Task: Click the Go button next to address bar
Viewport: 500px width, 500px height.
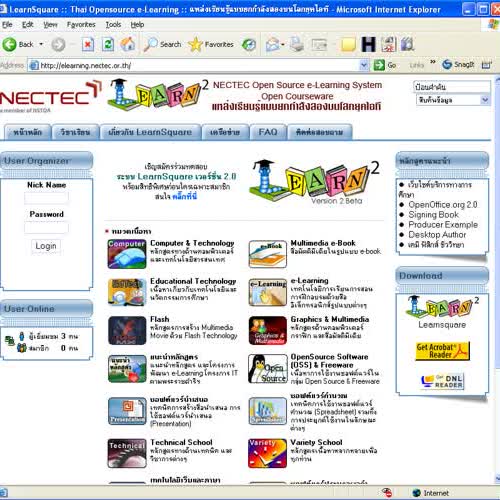Action: point(385,65)
